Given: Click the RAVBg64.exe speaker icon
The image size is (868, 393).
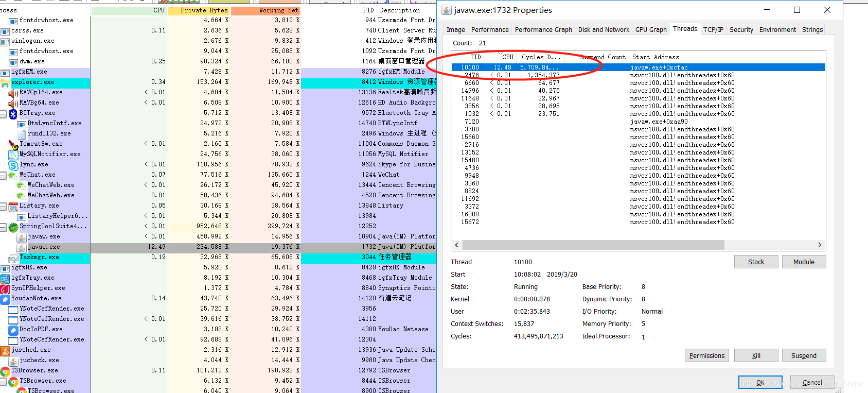Looking at the screenshot, I should (x=13, y=103).
